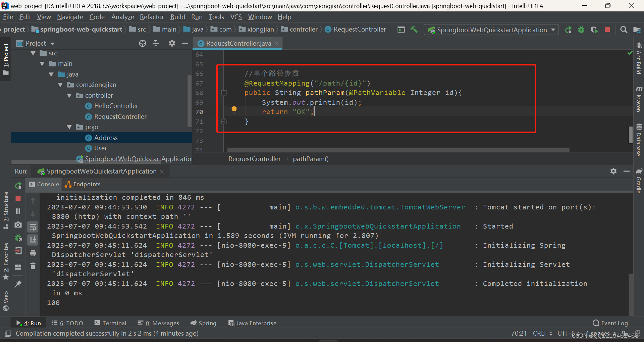Collapse the com.xiongjian package
This screenshot has width=644, height=342.
coord(60,85)
